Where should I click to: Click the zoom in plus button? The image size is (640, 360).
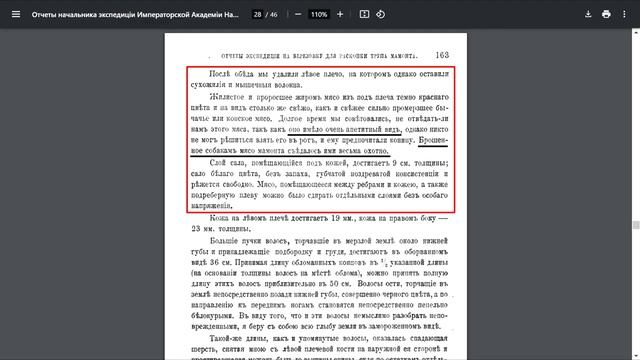[340, 14]
